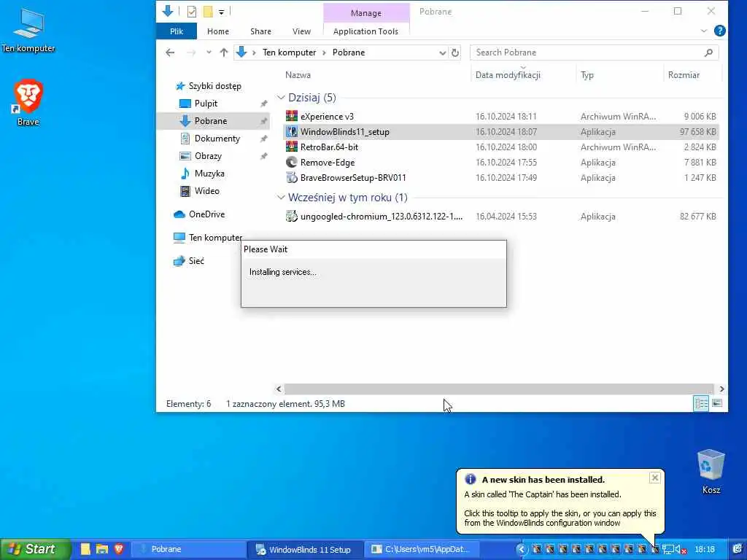The image size is (747, 560).
Task: Switch to large thumbnails view layout
Action: point(717,404)
